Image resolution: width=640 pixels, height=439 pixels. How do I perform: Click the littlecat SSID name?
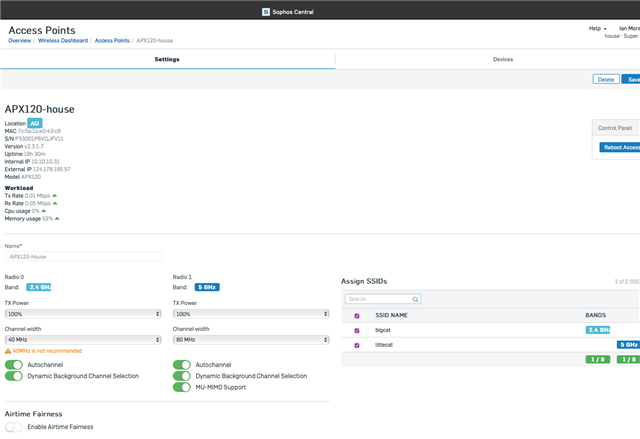[x=384, y=345]
